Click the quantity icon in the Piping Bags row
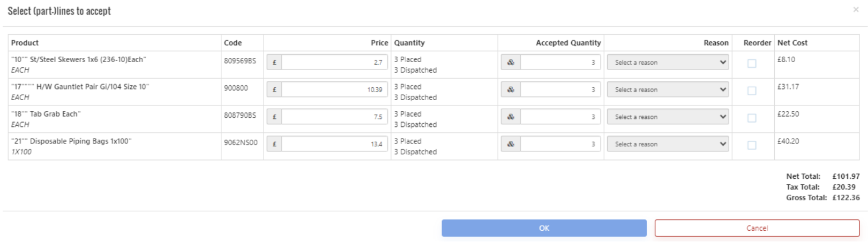Image resolution: width=868 pixels, height=242 pixels. pyautogui.click(x=511, y=144)
